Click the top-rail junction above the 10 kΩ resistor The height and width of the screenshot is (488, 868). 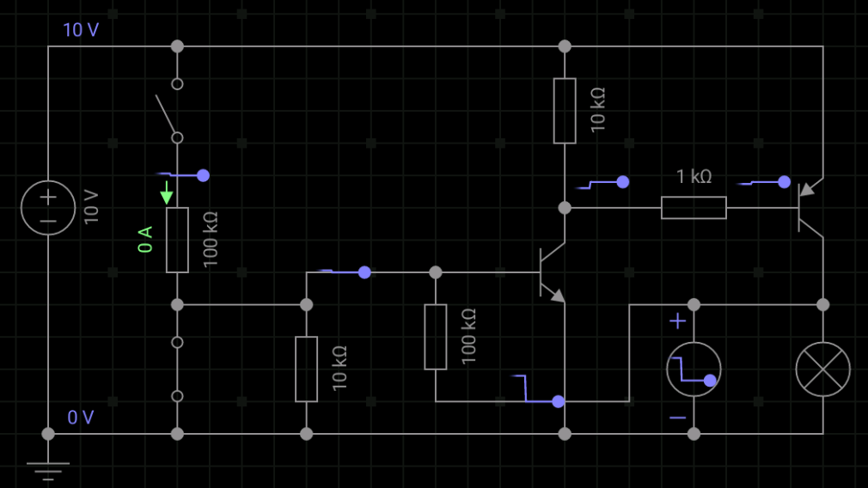click(565, 46)
